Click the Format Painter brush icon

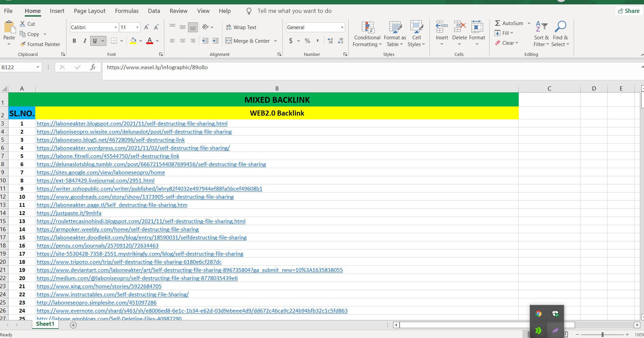click(23, 44)
